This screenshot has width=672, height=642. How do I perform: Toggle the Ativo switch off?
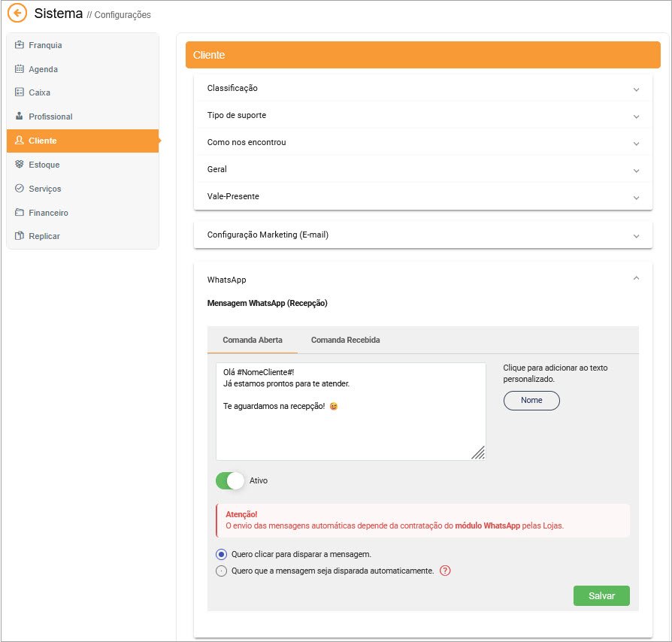[230, 480]
